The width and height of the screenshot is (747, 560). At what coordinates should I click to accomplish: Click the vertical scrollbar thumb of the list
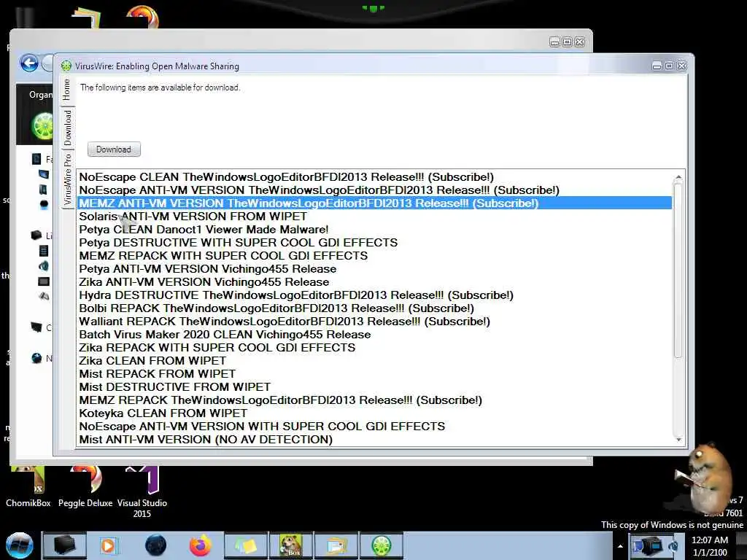(x=678, y=271)
